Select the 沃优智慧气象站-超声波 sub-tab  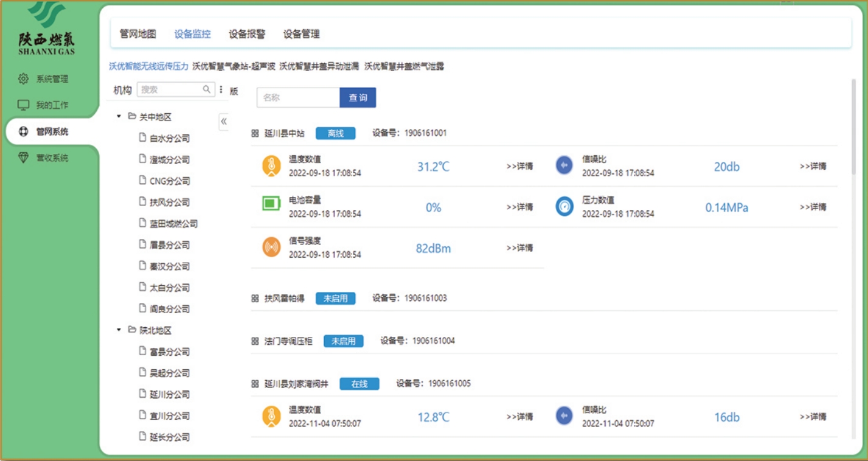(234, 66)
